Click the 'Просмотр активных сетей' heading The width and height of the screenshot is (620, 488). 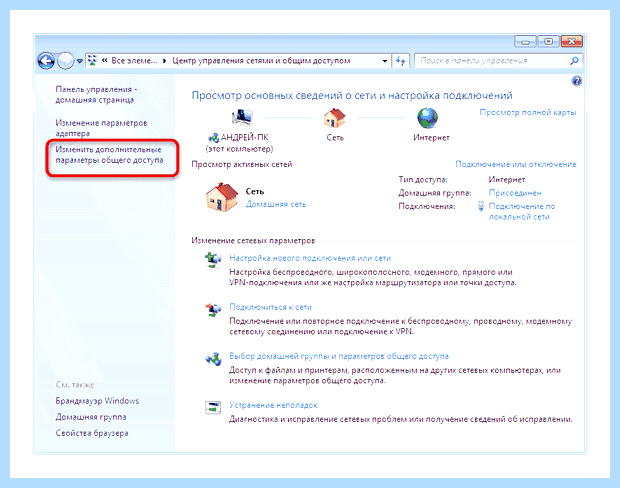pos(242,164)
